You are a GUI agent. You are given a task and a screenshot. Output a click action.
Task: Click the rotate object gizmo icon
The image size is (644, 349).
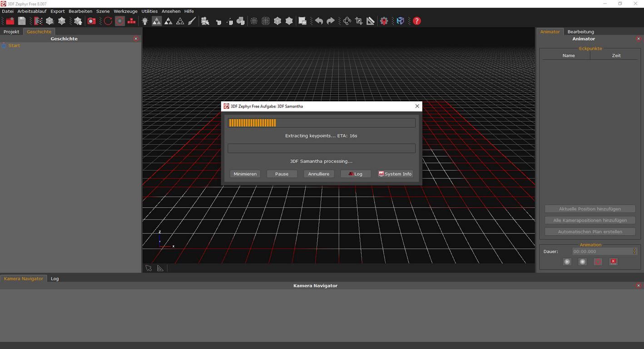tap(347, 21)
